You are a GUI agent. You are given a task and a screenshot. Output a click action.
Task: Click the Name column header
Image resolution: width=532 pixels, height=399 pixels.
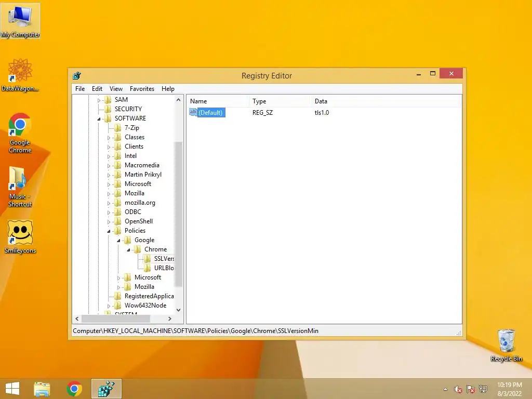point(218,101)
